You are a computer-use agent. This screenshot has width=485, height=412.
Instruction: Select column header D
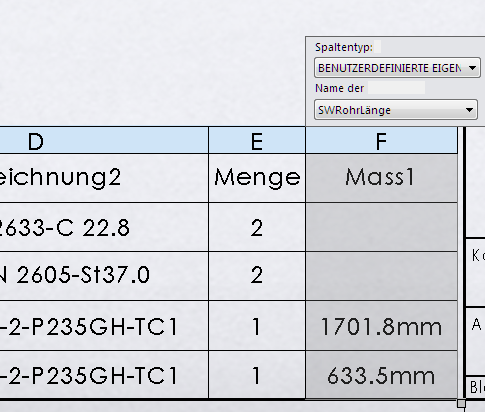click(x=104, y=141)
